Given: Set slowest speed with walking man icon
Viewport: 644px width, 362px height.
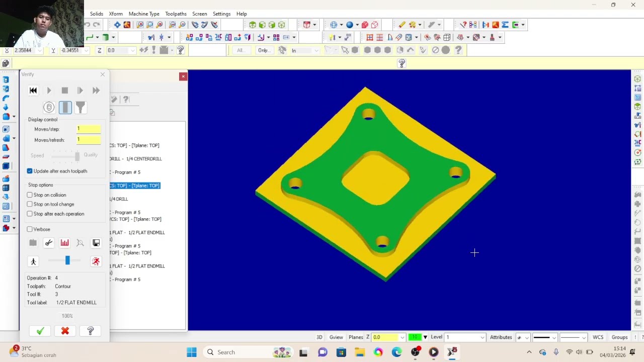Looking at the screenshot, I should 33,261.
